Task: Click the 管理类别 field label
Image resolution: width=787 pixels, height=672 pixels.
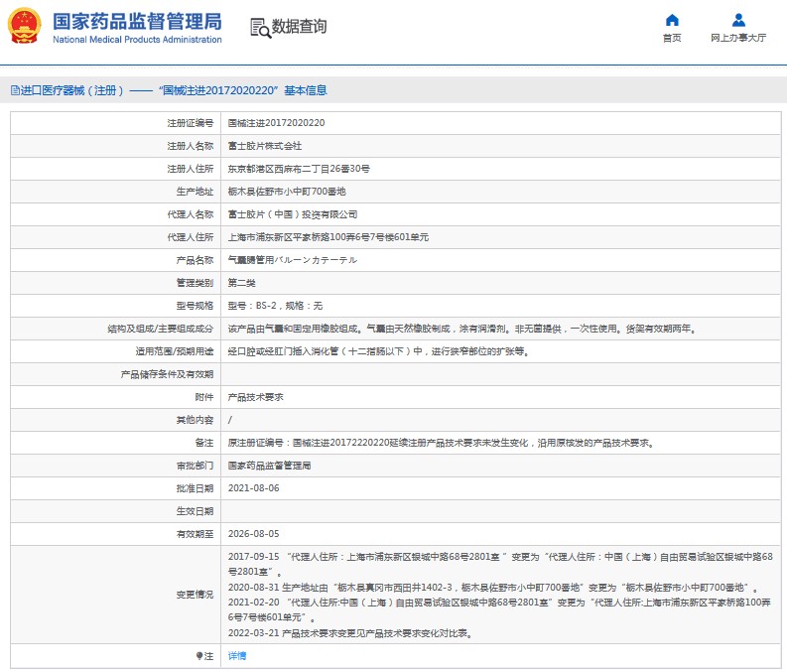Action: 195,283
